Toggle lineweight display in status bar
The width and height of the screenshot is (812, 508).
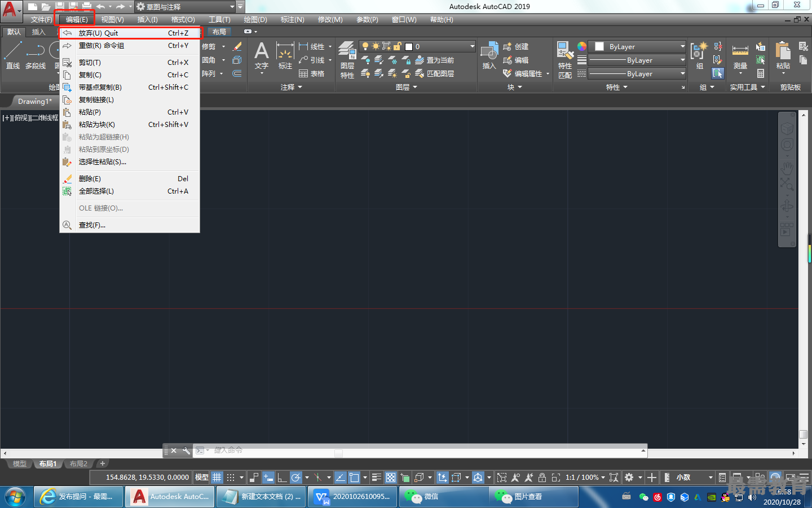point(377,478)
